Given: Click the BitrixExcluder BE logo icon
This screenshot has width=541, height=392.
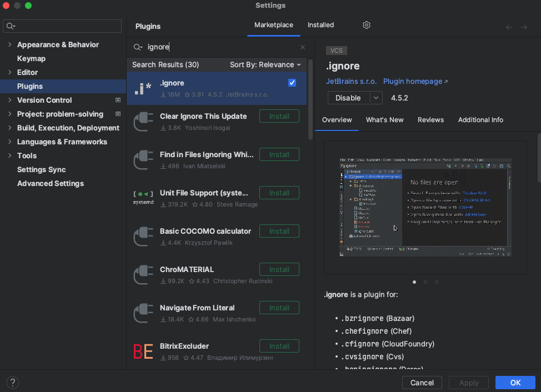Looking at the screenshot, I should click(x=143, y=351).
